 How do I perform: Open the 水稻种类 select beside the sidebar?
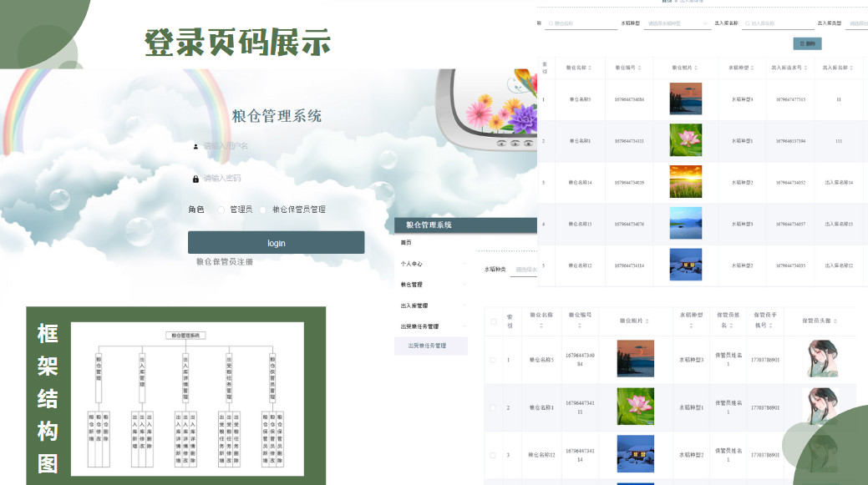(524, 270)
